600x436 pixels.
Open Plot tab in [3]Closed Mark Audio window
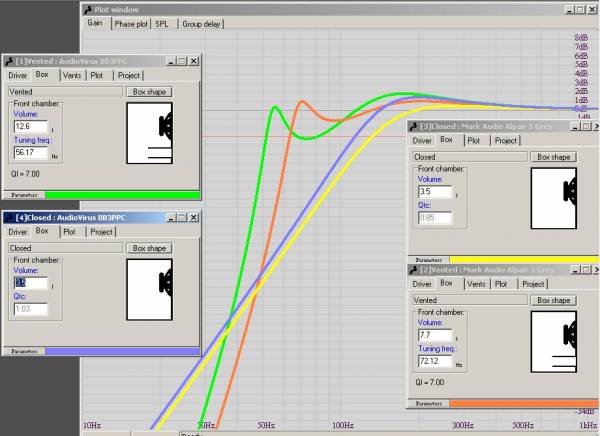[473, 141]
